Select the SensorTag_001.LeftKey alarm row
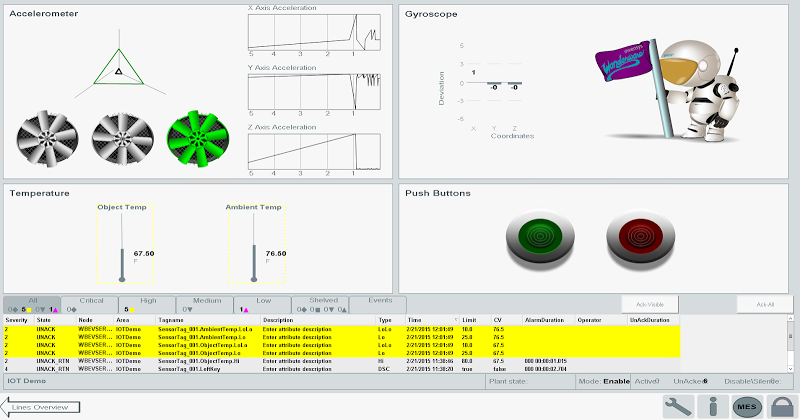The width and height of the screenshot is (800, 420). point(342,369)
